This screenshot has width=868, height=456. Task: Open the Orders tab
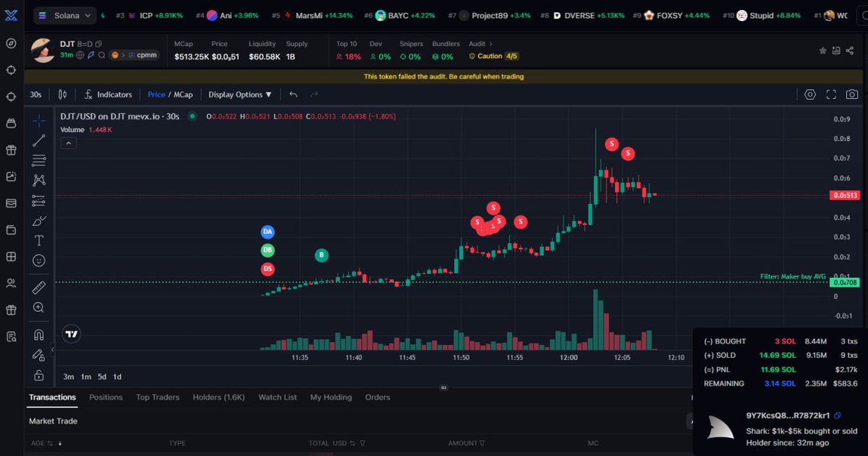pos(378,397)
